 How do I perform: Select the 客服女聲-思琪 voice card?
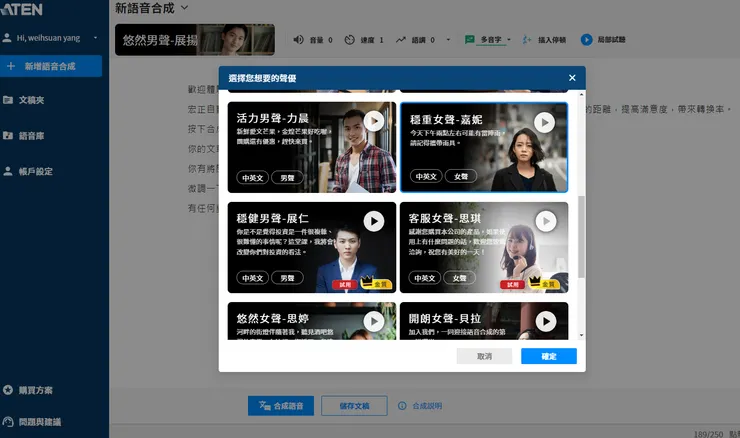[484, 247]
